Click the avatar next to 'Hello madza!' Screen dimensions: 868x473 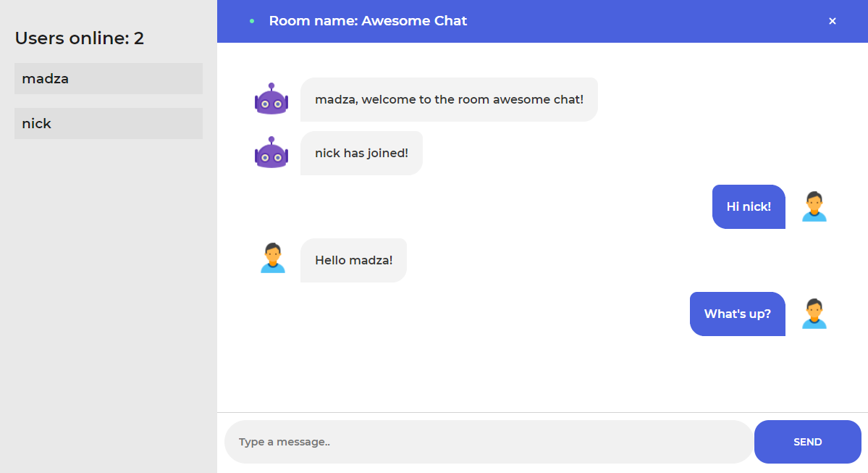pos(271,259)
